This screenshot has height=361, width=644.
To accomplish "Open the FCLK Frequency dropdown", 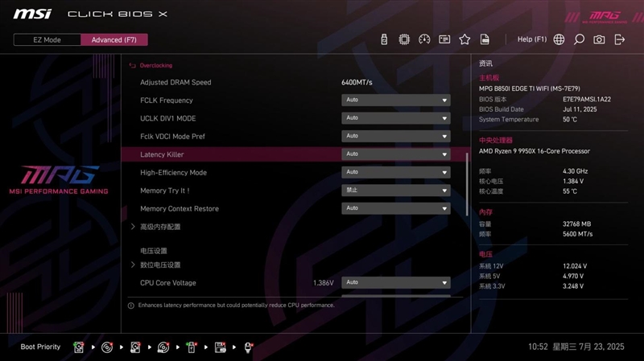I will click(396, 100).
